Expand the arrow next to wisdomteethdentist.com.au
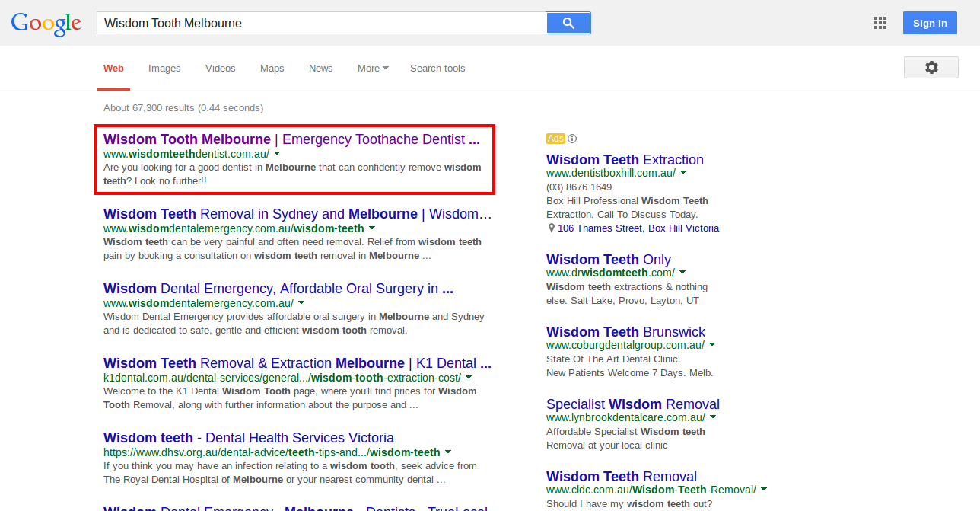 click(277, 153)
